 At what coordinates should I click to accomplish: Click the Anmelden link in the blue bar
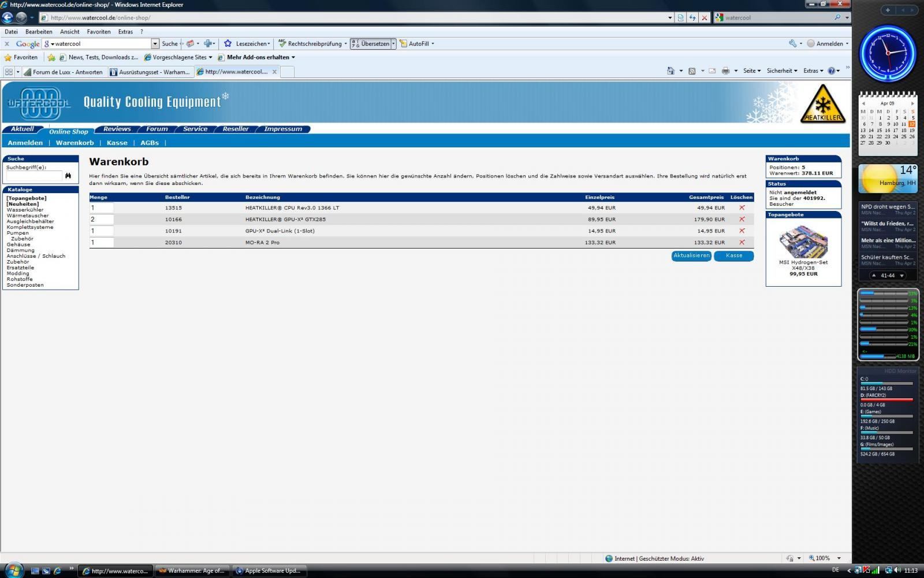pyautogui.click(x=25, y=143)
